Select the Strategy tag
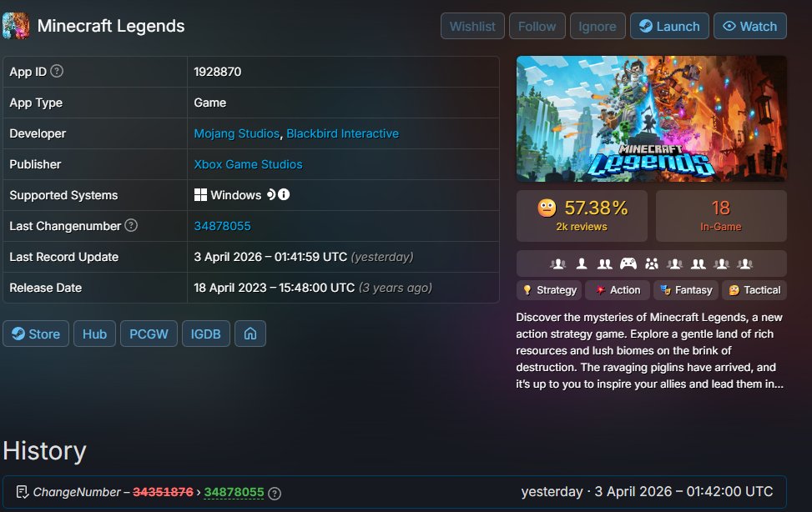 (x=549, y=290)
